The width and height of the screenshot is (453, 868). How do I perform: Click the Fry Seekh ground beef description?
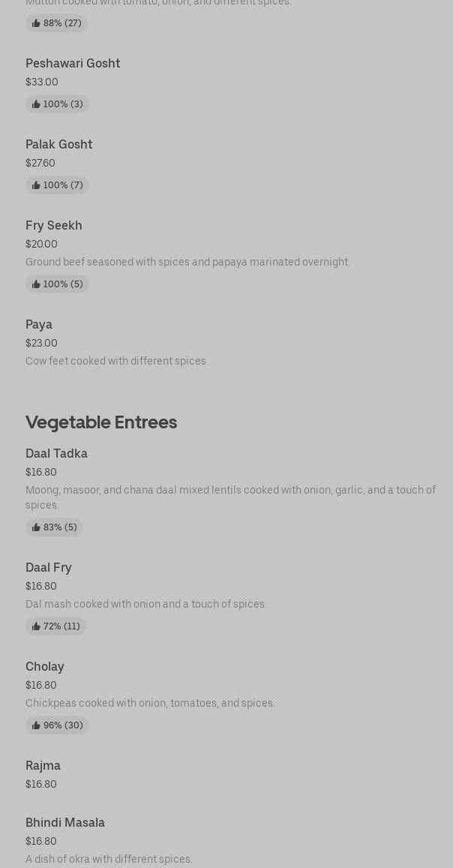coord(187,262)
